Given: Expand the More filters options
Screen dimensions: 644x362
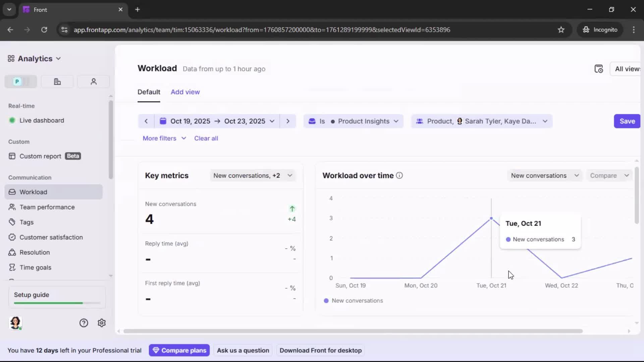Looking at the screenshot, I should 164,138.
